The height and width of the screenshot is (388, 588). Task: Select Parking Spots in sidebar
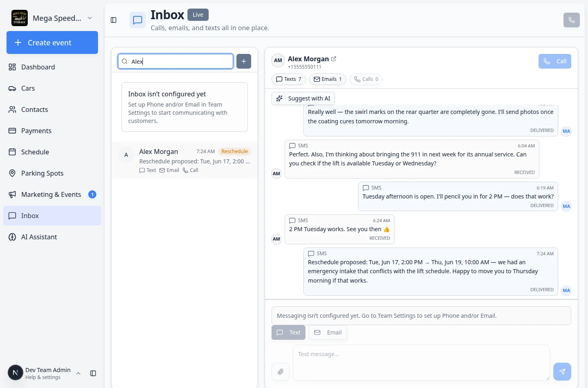(52, 173)
